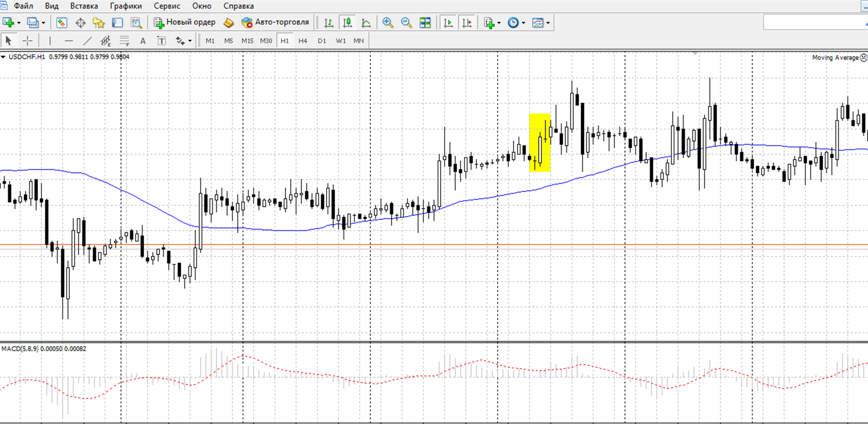This screenshot has height=424, width=868.
Task: Select the chart shift triangle marker
Action: (x=695, y=54)
